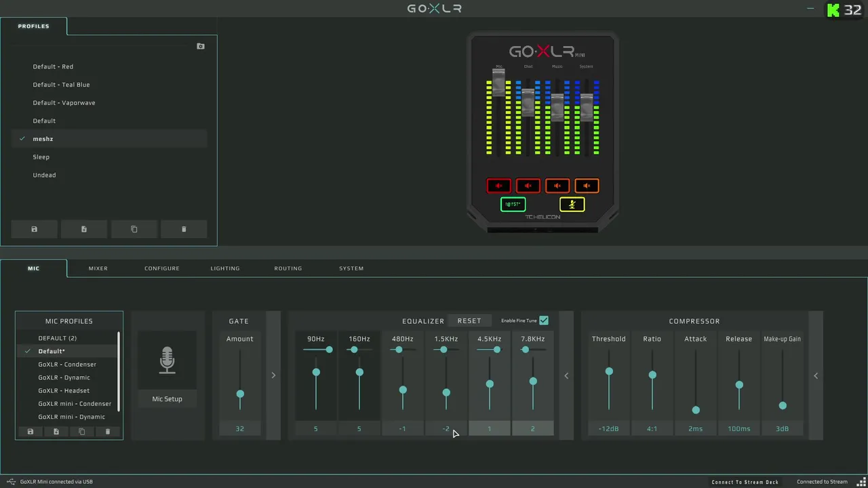Select the 'GoXLR - Condenser' mic profile

[x=67, y=364]
